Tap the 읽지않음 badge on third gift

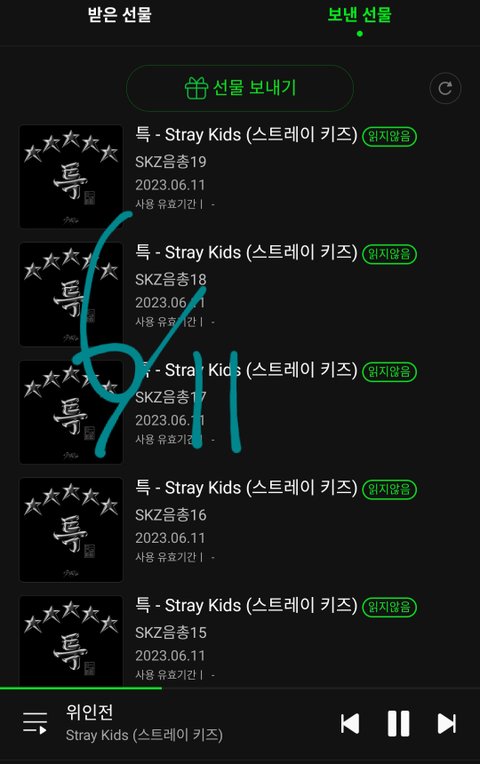[x=389, y=372]
